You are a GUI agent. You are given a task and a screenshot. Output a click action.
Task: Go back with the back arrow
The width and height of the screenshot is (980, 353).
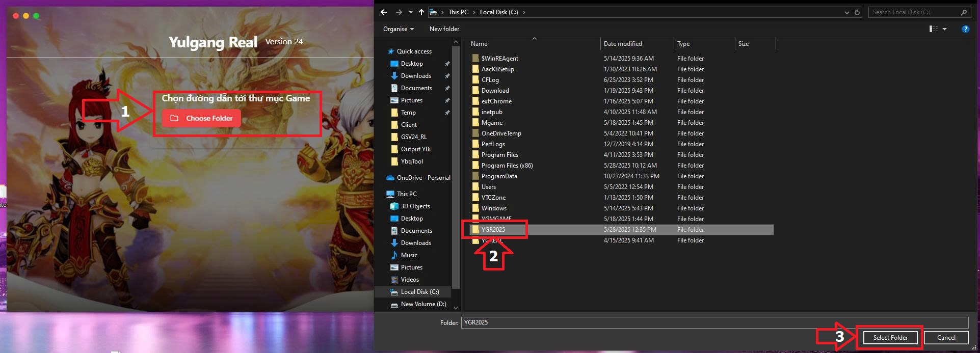(x=384, y=12)
